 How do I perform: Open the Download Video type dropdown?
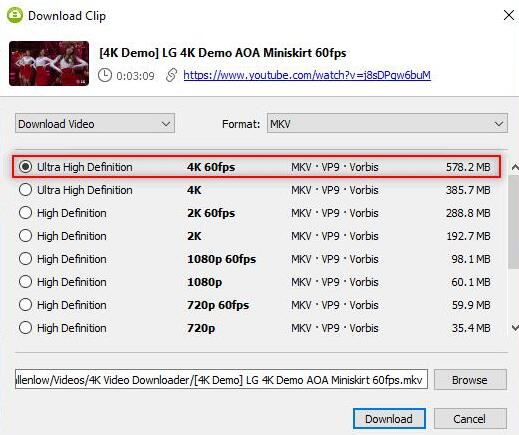pyautogui.click(x=95, y=124)
